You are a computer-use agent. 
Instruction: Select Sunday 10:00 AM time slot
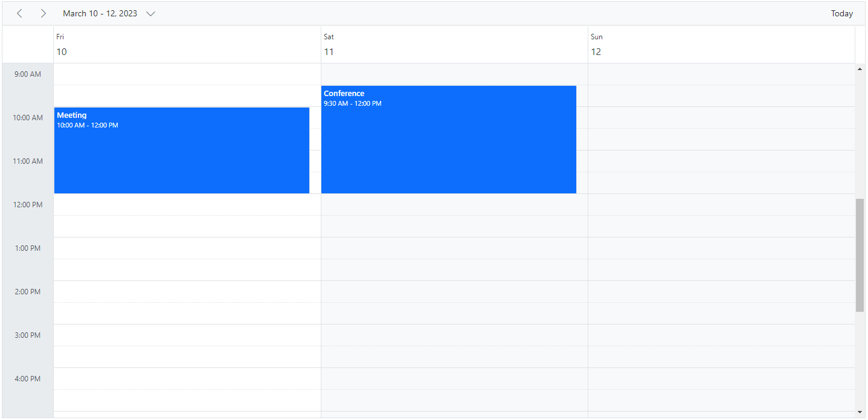(721, 118)
